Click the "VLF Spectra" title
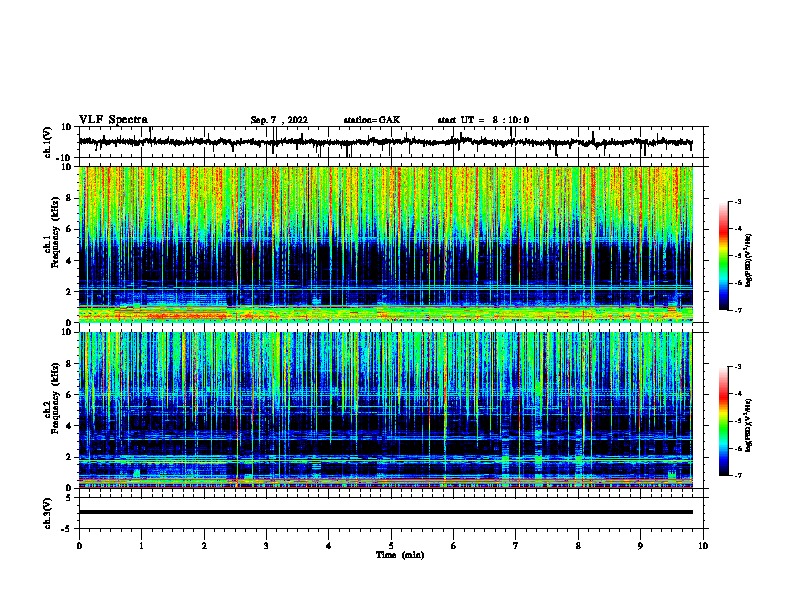792x612 pixels. (x=113, y=120)
